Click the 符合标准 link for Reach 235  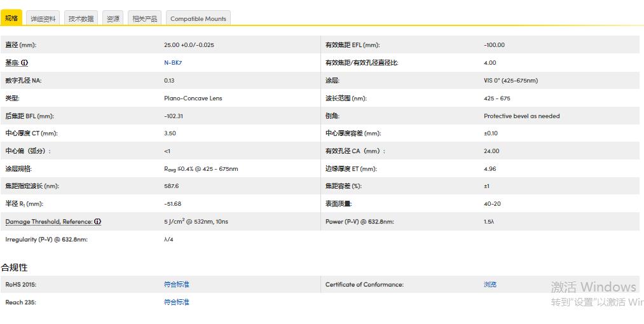[x=177, y=302]
